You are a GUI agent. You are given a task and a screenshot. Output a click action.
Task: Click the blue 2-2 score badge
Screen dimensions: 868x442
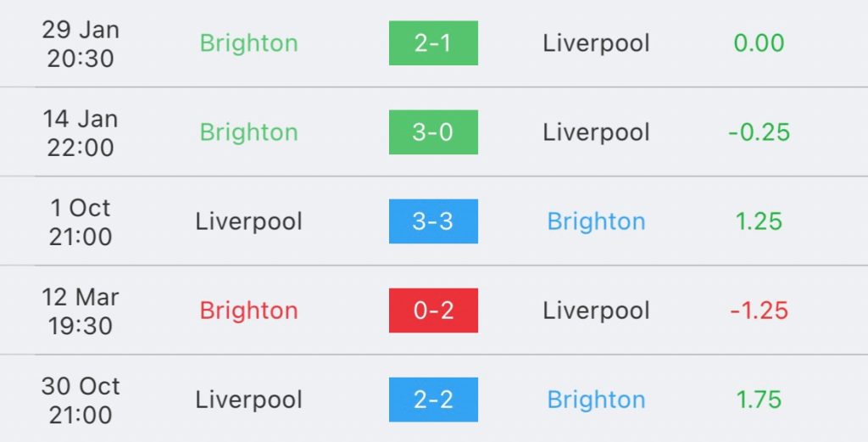(x=433, y=400)
